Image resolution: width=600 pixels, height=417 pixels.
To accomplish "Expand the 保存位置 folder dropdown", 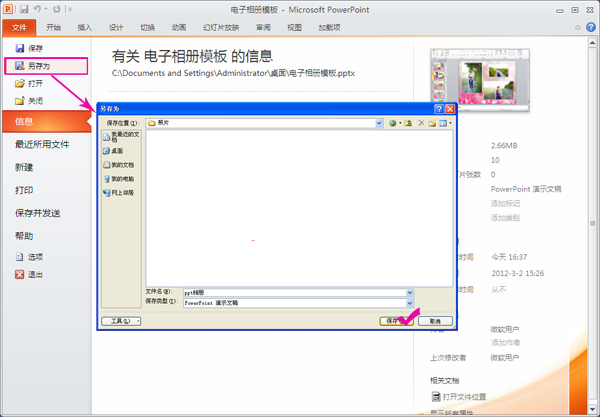I will pos(379,123).
